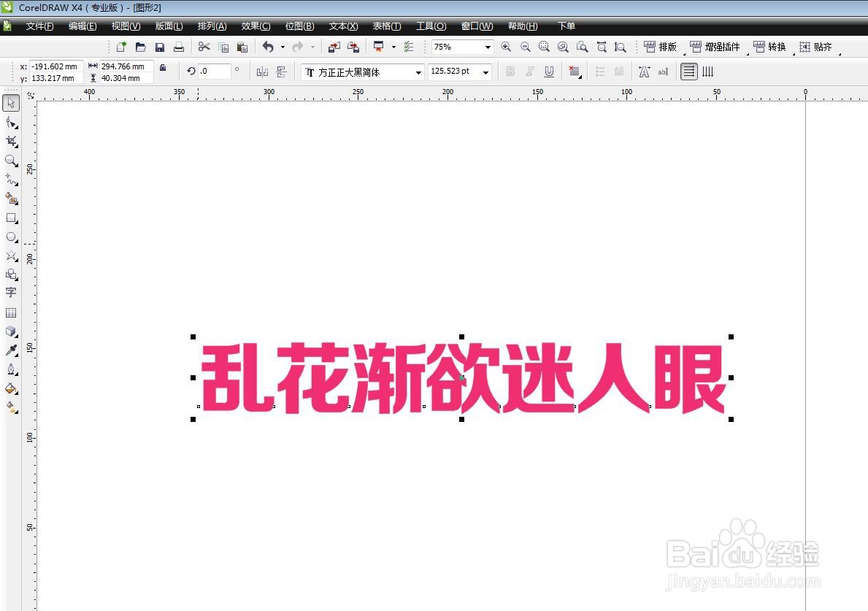Open the 文件(F) menu

tap(40, 26)
